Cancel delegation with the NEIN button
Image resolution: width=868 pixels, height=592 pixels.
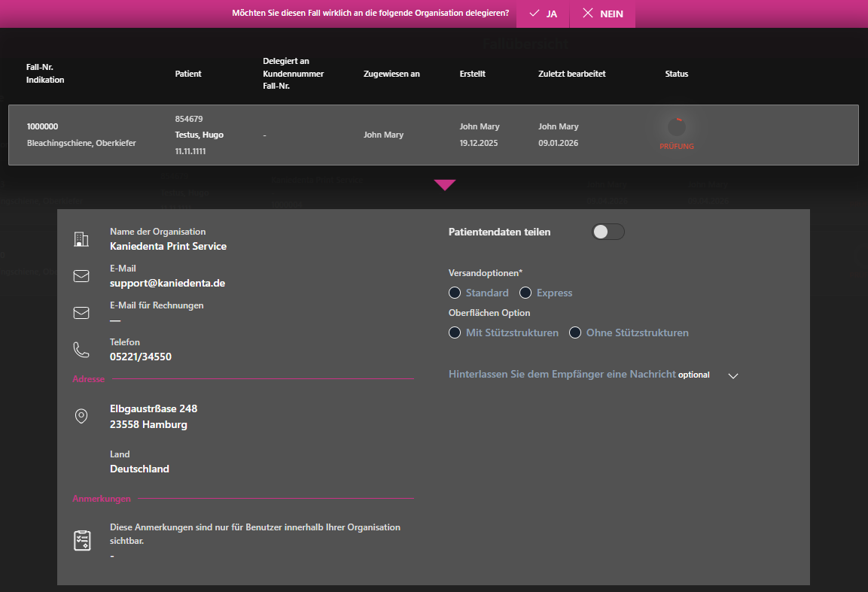(x=602, y=14)
